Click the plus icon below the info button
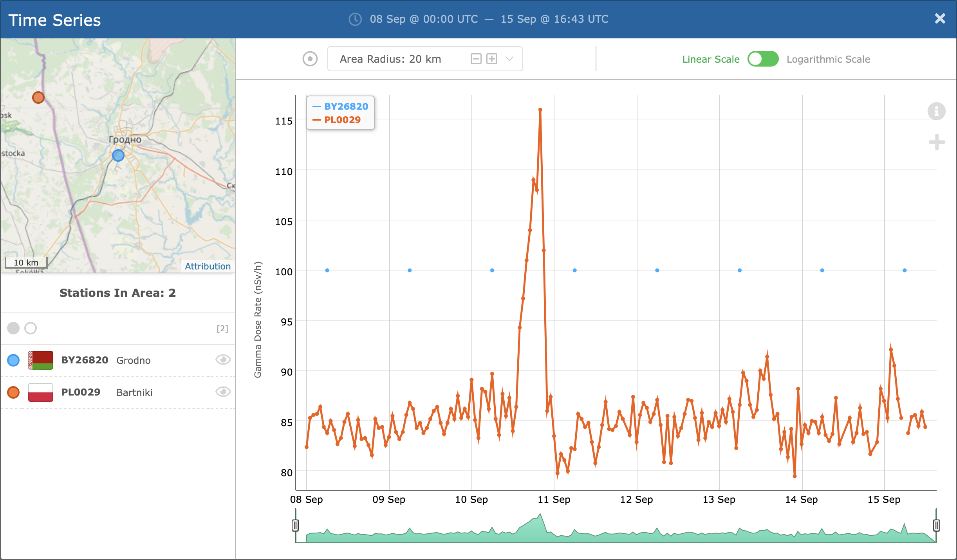This screenshot has height=560, width=957. [x=936, y=142]
